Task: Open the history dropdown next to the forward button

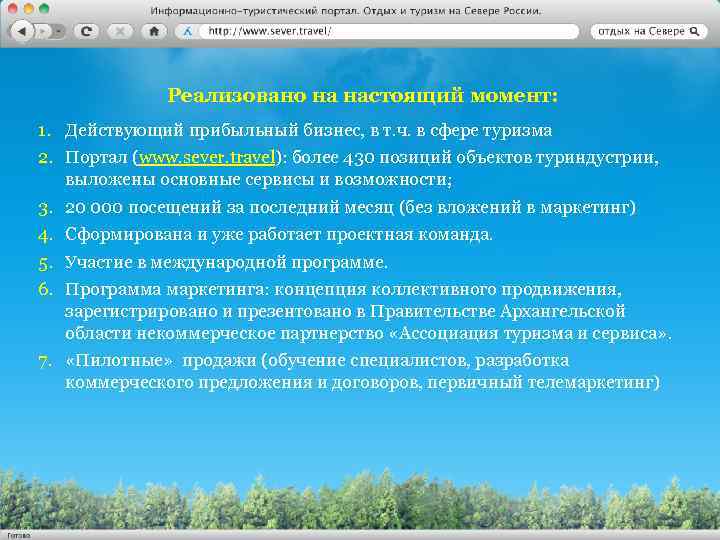Action: [x=58, y=31]
